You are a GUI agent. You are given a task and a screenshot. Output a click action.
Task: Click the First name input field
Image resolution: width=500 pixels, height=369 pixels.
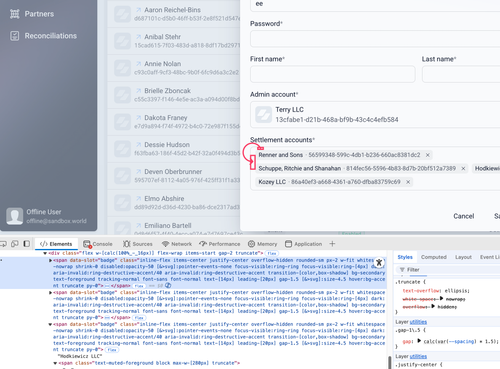(333, 74)
